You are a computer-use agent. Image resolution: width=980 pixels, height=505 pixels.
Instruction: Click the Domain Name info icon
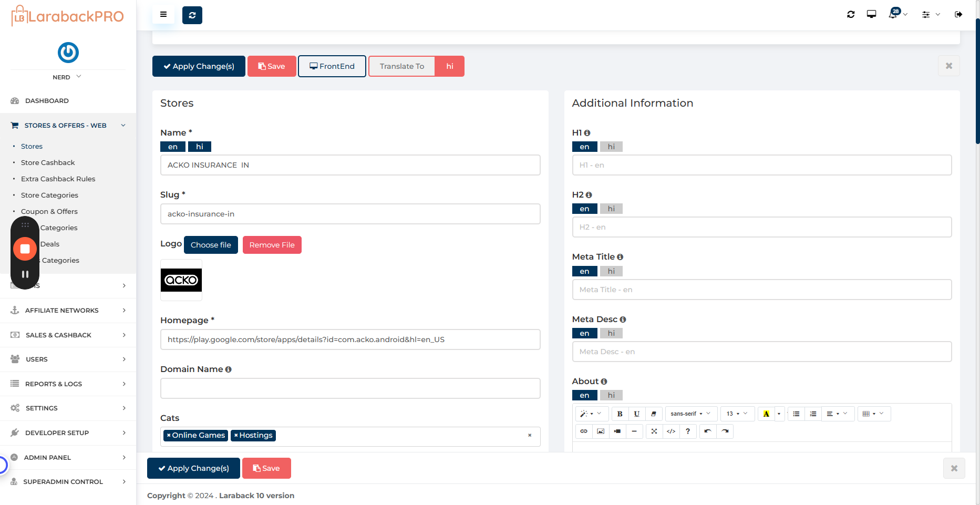228,369
